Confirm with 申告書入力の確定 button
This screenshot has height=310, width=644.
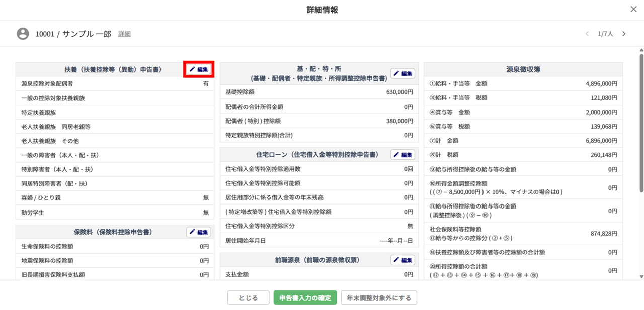(305, 298)
